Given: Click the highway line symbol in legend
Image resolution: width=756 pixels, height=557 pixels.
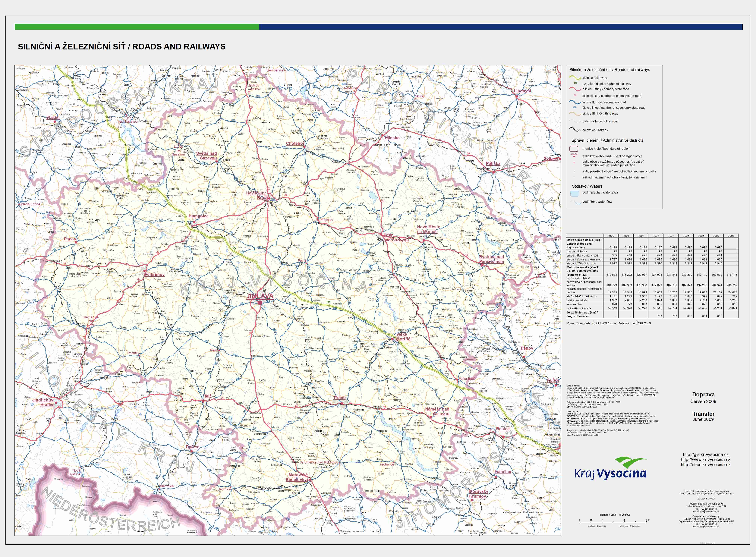Looking at the screenshot, I should point(575,77).
